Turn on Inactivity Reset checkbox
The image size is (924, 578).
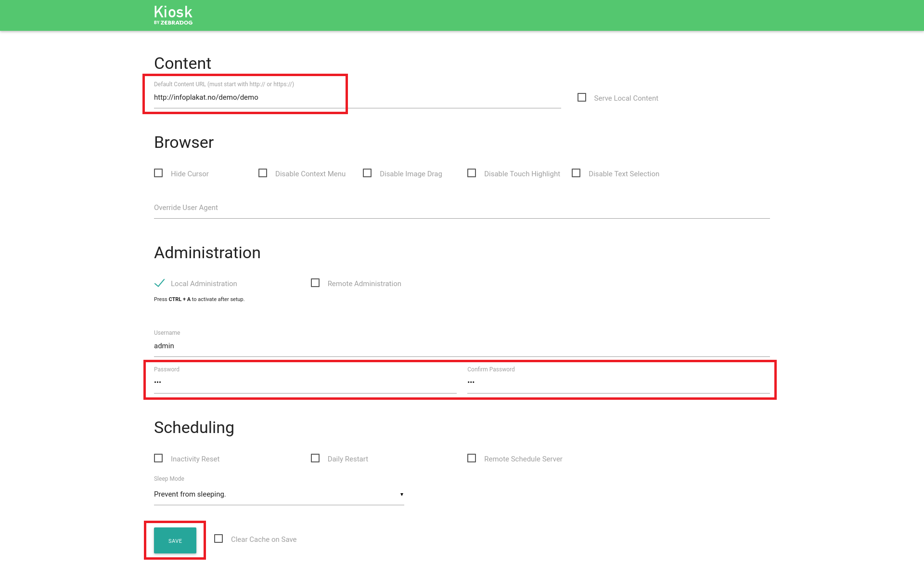[x=158, y=459]
